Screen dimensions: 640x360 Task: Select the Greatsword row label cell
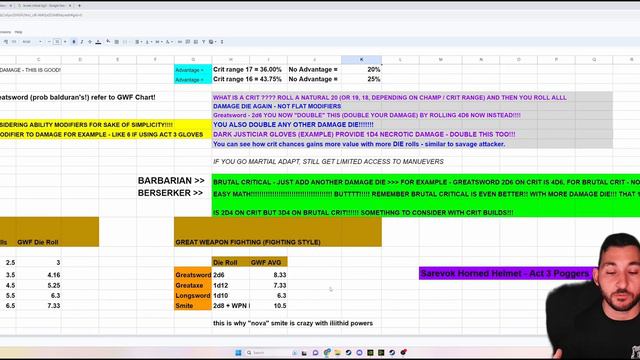tap(193, 275)
